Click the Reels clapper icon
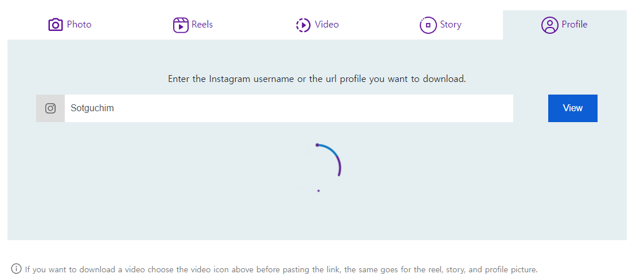The width and height of the screenshot is (644, 274). [x=180, y=25]
